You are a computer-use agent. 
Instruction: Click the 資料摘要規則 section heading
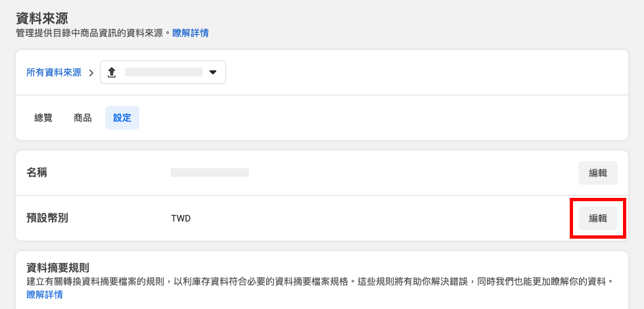[58, 268]
